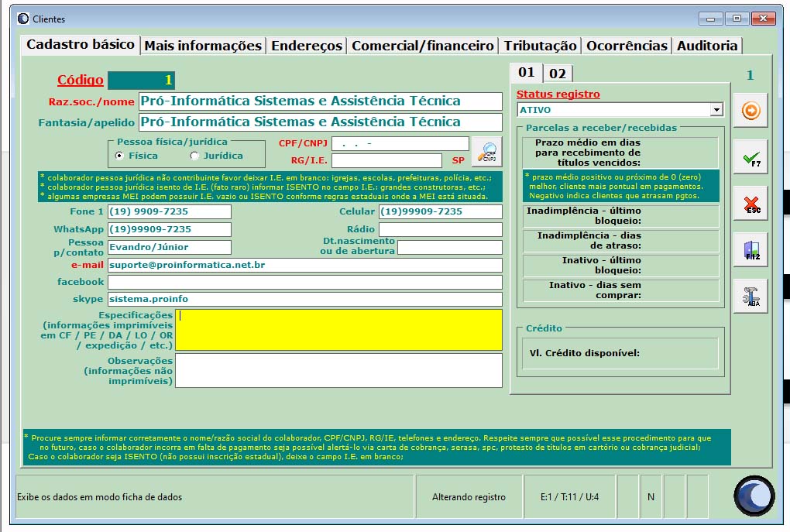Click the orange next-record arrow button
790x532 pixels.
click(750, 110)
